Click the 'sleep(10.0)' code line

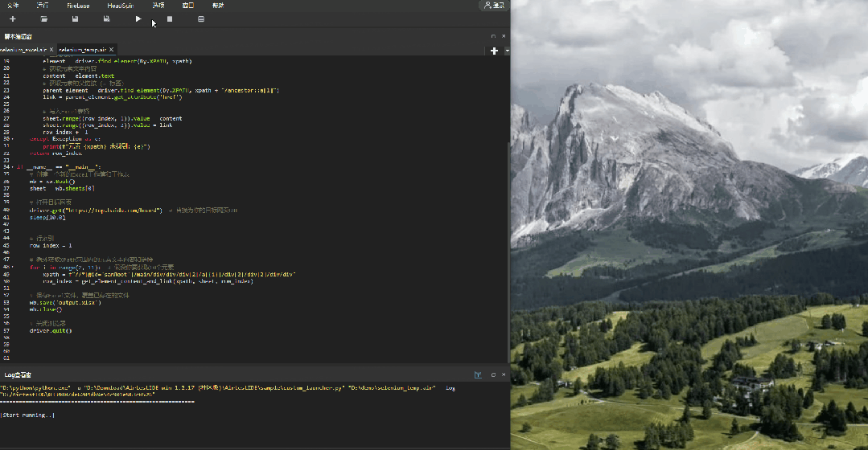pos(47,217)
